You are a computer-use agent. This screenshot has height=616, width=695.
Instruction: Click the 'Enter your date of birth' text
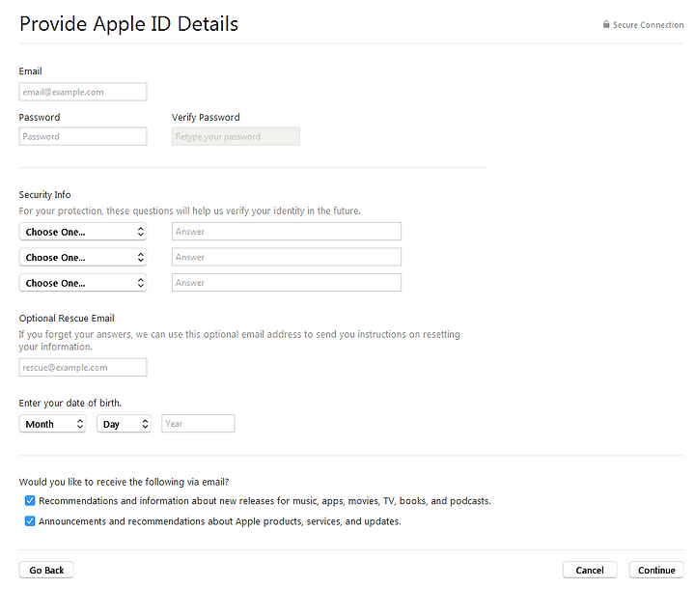click(70, 404)
